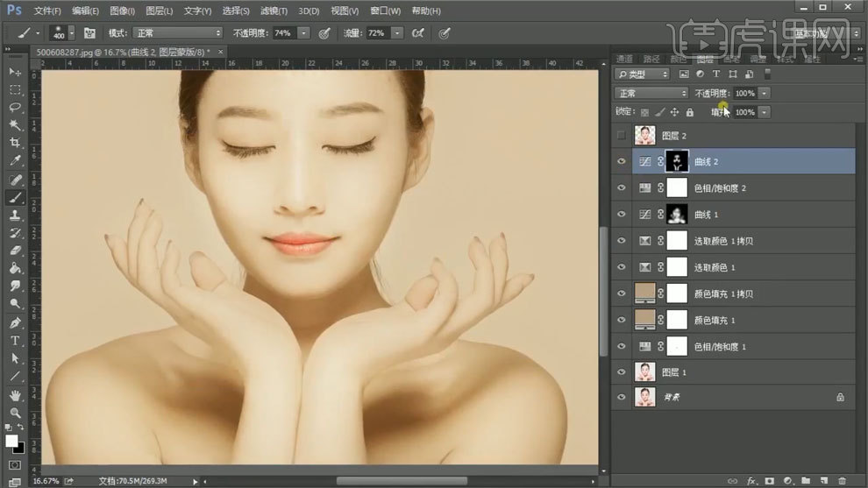The width and height of the screenshot is (868, 488).
Task: Open the 图像(I) menu
Action: pos(123,11)
